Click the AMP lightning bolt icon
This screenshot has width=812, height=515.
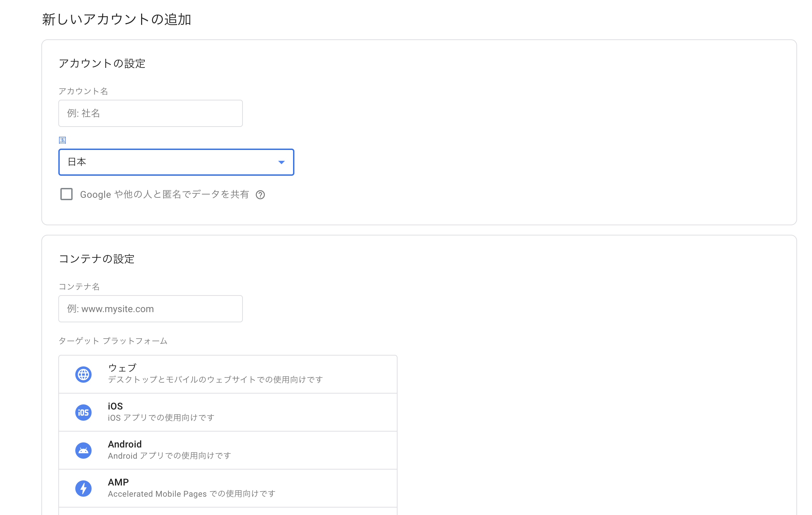(83, 489)
